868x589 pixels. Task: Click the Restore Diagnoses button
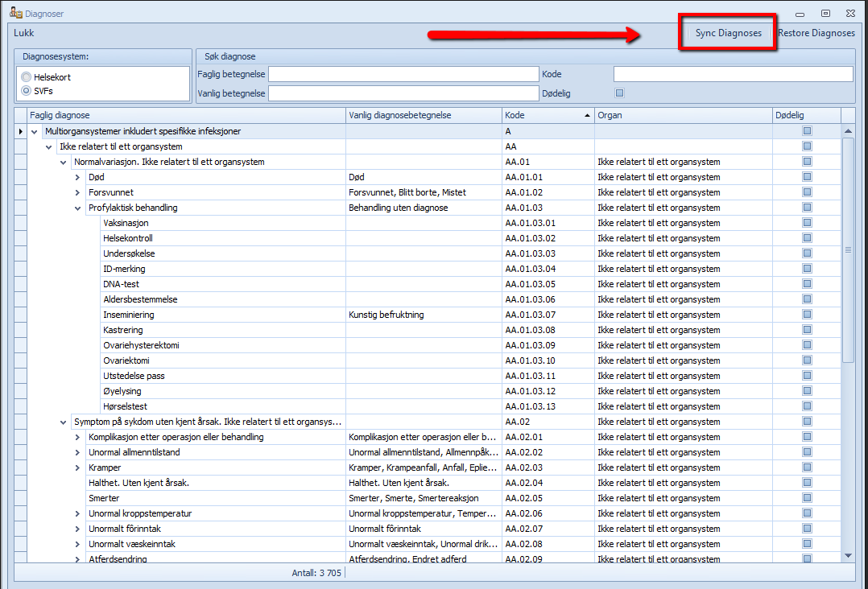point(816,33)
